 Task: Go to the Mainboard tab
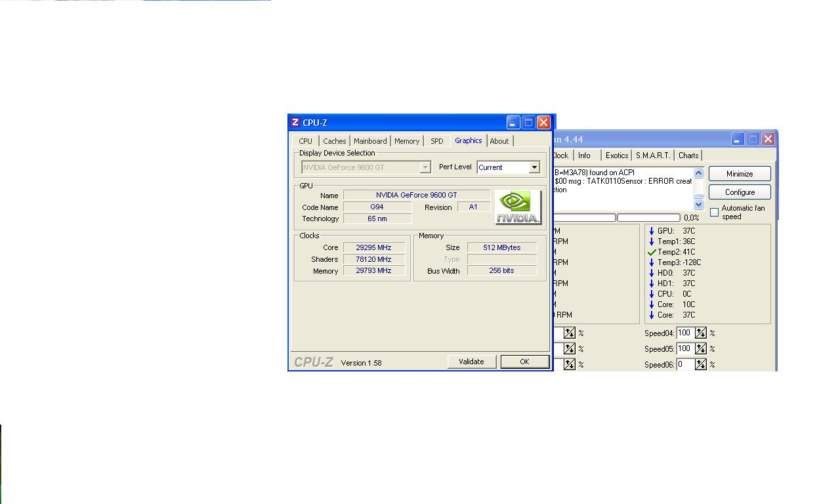[370, 141]
